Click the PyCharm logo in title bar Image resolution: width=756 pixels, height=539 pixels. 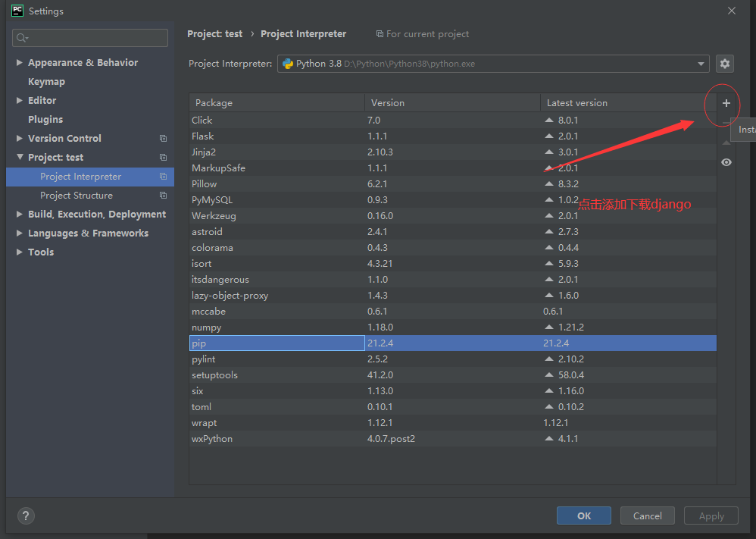coord(17,11)
